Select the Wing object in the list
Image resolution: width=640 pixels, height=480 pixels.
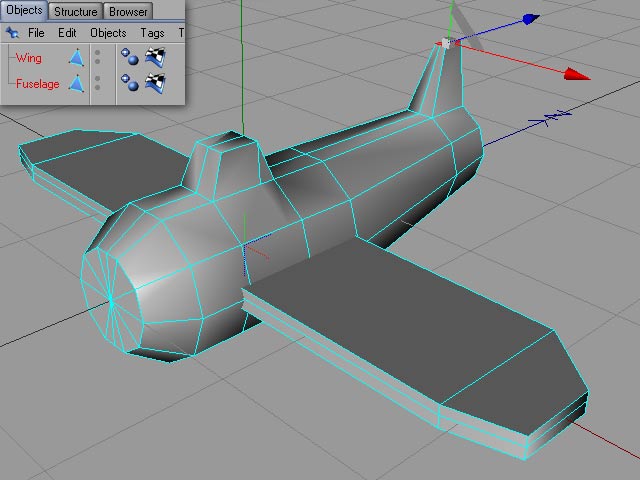click(29, 58)
